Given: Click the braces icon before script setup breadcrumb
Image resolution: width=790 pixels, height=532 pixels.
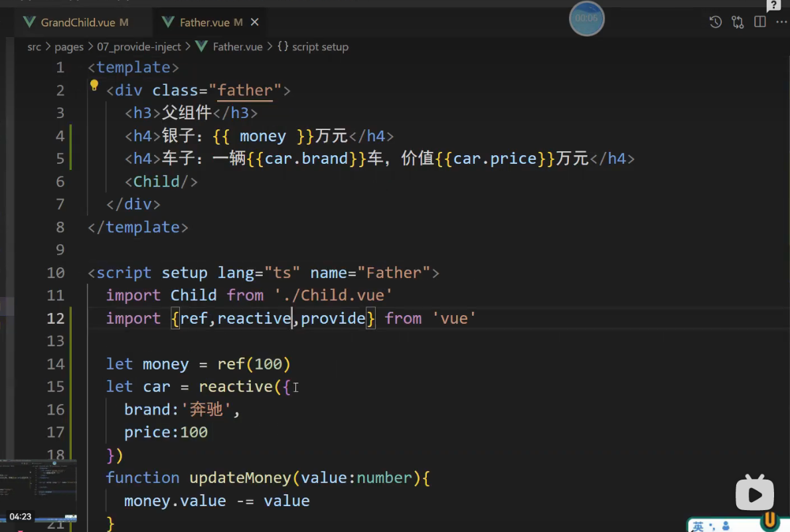Looking at the screenshot, I should coord(283,46).
